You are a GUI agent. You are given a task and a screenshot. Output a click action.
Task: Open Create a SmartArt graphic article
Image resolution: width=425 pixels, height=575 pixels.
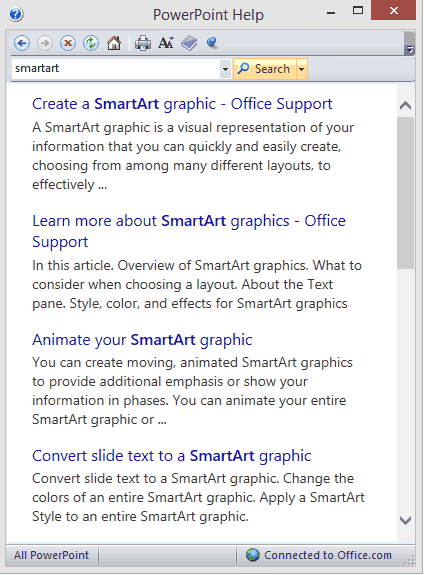click(182, 104)
